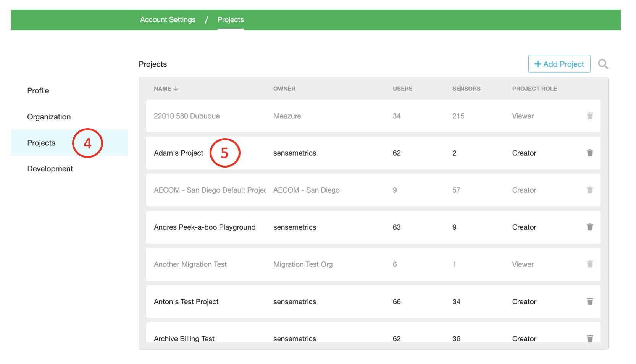The image size is (636, 364).
Task: Open Profile in the left sidebar
Action: click(38, 91)
